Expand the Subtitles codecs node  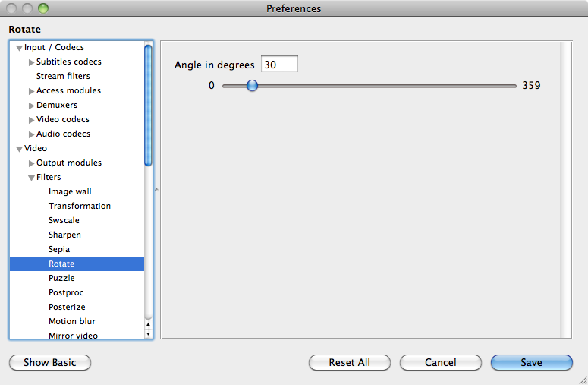31,62
